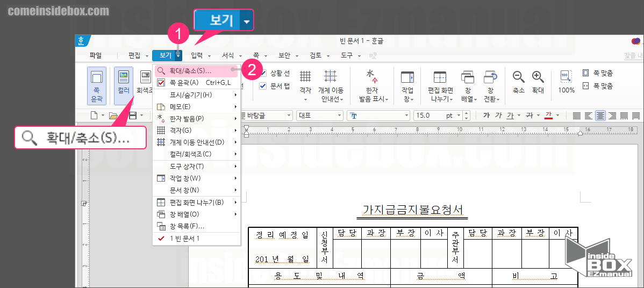The width and height of the screenshot is (644, 288).
Task: Click the 창 배열 icon
Action: (x=468, y=77)
